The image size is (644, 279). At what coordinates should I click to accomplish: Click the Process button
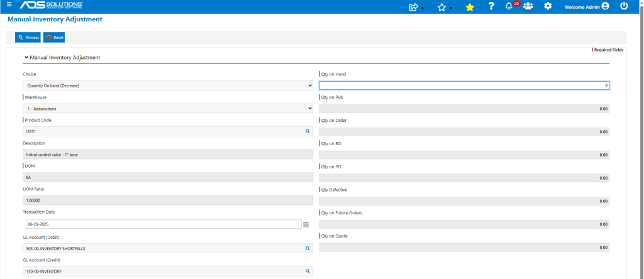tap(28, 37)
